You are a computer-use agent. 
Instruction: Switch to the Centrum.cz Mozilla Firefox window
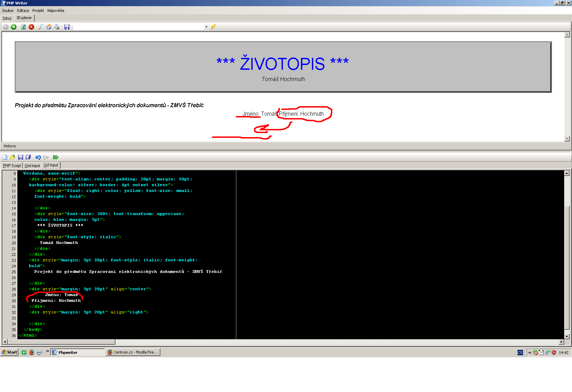(133, 352)
